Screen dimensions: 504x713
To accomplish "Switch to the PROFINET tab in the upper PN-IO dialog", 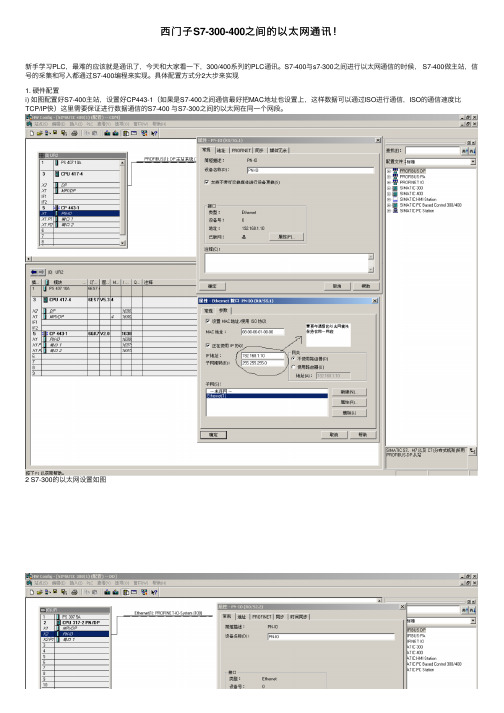I will (x=241, y=150).
